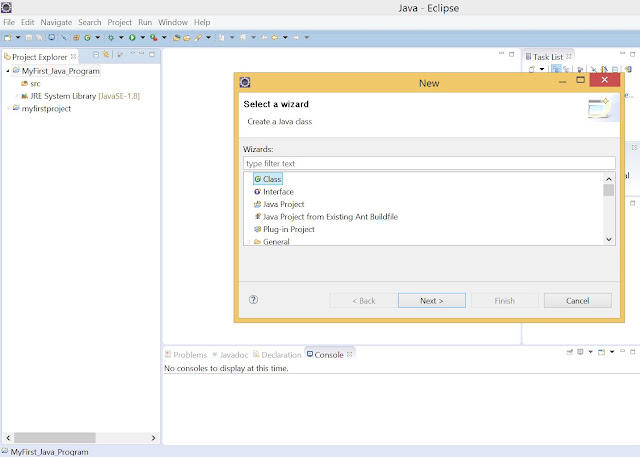Click the yellow Back navigation arrow
640x457 pixels.
pyautogui.click(x=275, y=38)
